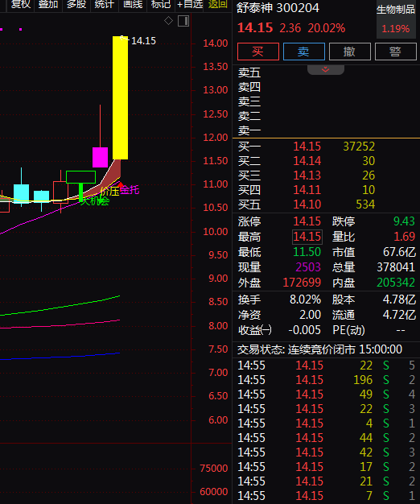The image size is (420, 504).
Task: Click the yellow 返回 return button
Action: pos(218,5)
